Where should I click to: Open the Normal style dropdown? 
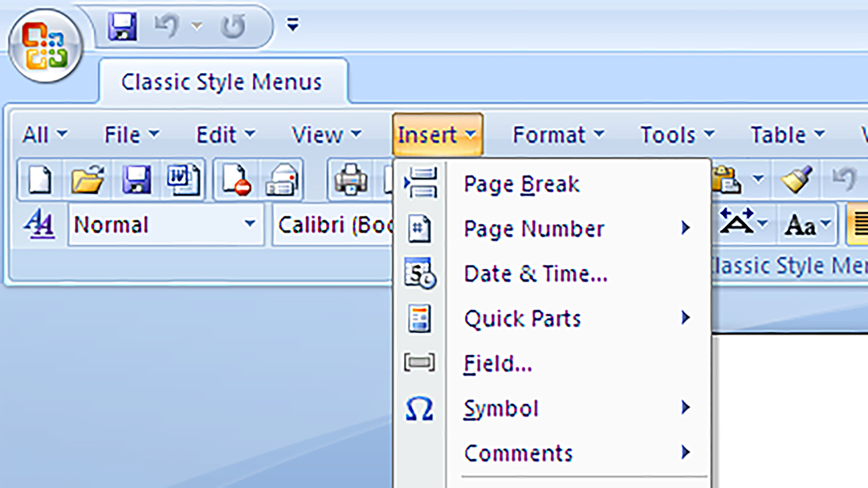click(x=250, y=224)
